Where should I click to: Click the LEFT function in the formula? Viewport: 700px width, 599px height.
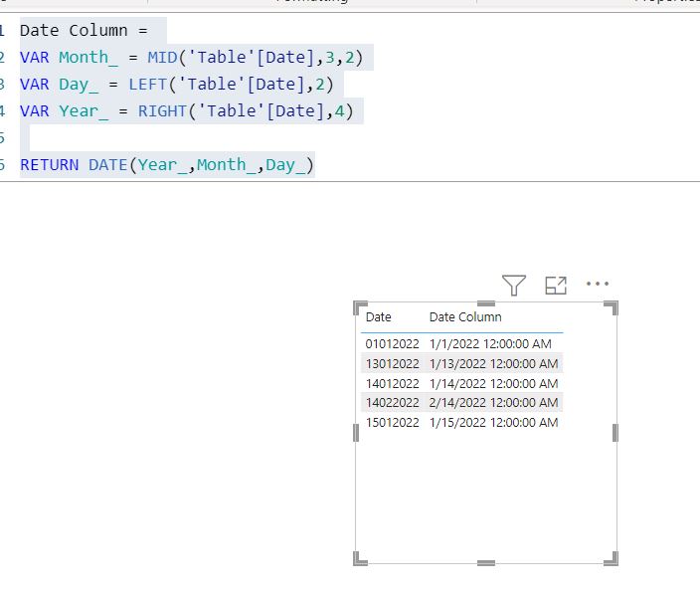[148, 84]
